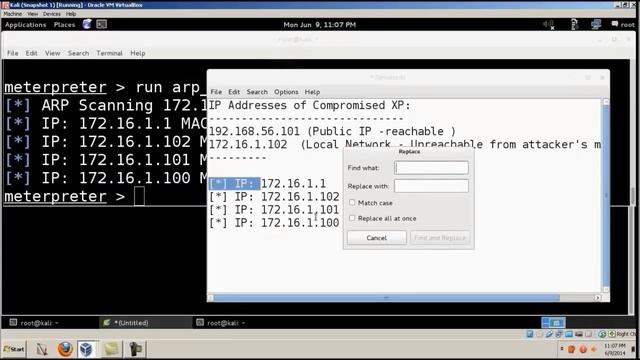The width and height of the screenshot is (640, 360).
Task: Click the editor's scroll-right arrow
Action: (597, 298)
